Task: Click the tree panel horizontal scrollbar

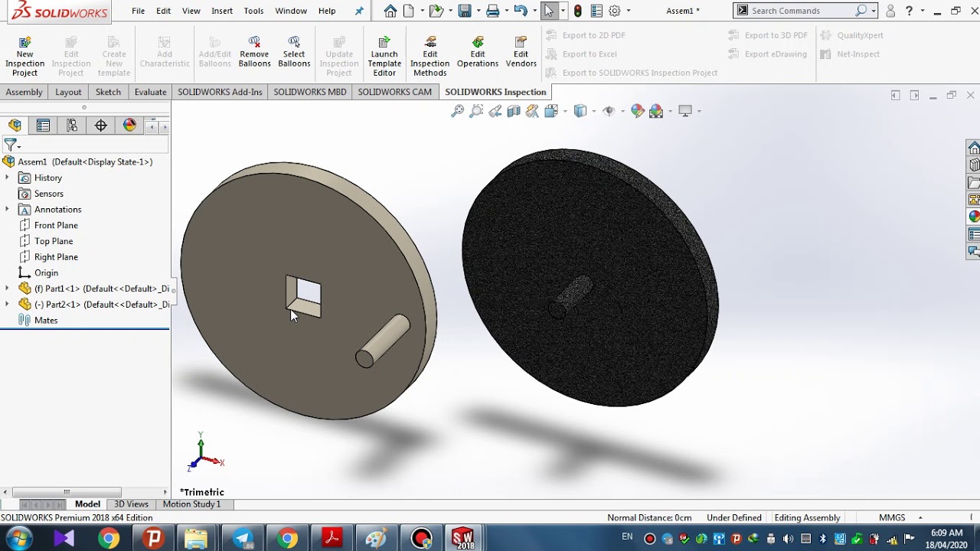Action: [67, 492]
